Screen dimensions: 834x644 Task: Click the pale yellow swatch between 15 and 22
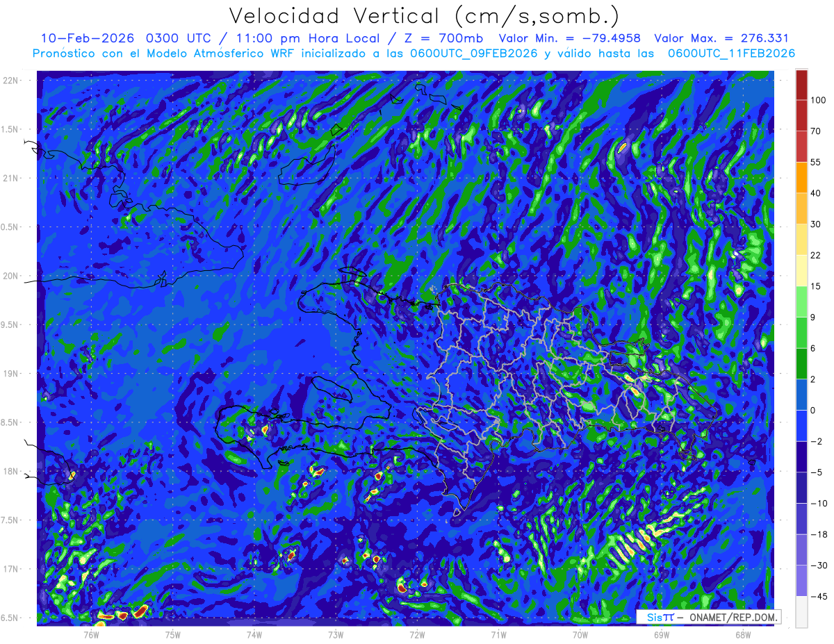(x=801, y=270)
